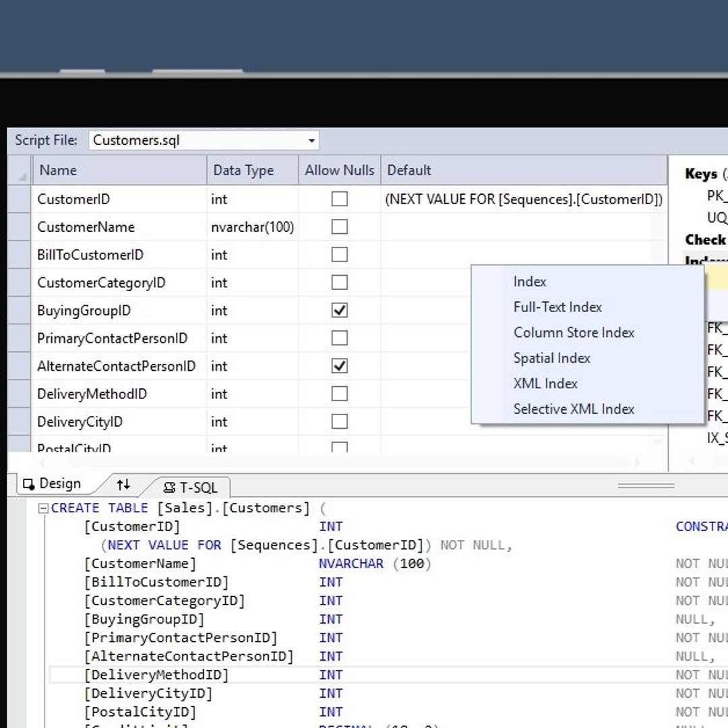
Task: Click the NEXT VALUE FOR default cell
Action: point(524,199)
